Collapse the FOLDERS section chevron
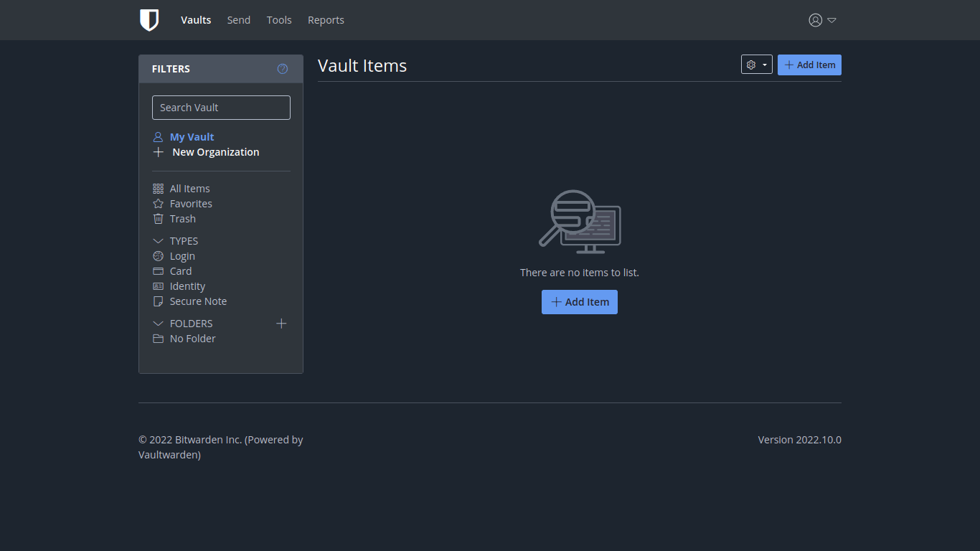 159,324
